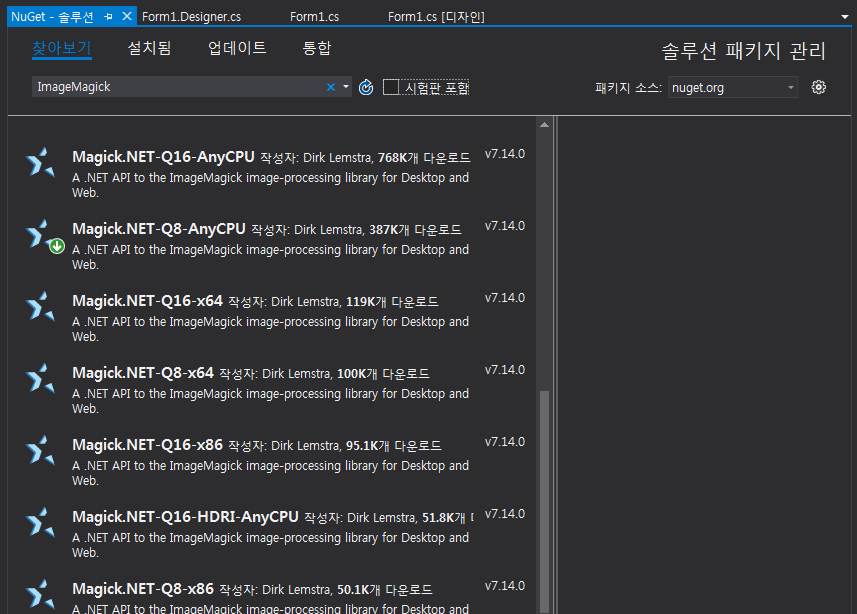Click the Magick.NET-Q16-x64 package icon
Image resolution: width=857 pixels, height=614 pixels.
click(x=40, y=306)
